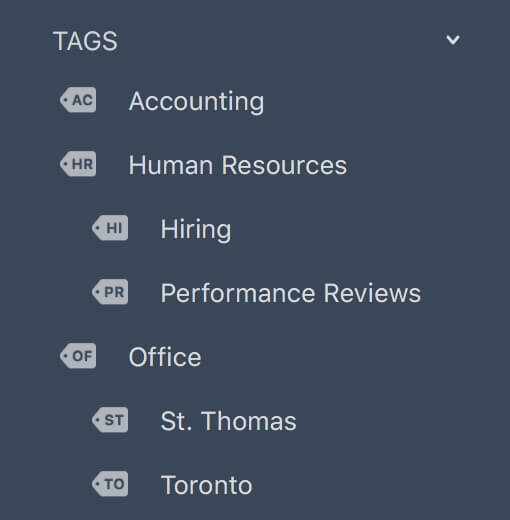Open the Hiring sub-tag
Viewport: 510px width, 520px height.
[196, 229]
